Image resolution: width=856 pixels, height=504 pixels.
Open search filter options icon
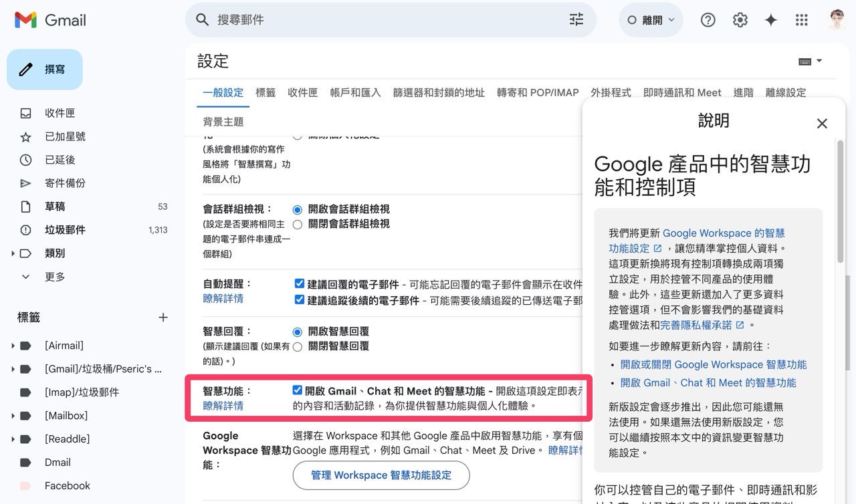(x=576, y=20)
